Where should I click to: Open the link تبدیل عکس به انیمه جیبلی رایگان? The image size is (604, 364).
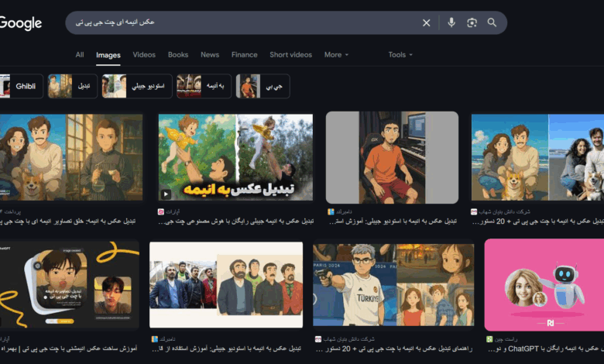pyautogui.click(x=235, y=221)
